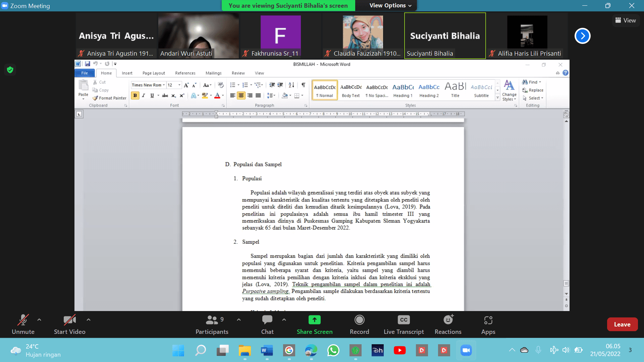The image size is (644, 362).
Task: Apply red font color
Action: click(217, 96)
